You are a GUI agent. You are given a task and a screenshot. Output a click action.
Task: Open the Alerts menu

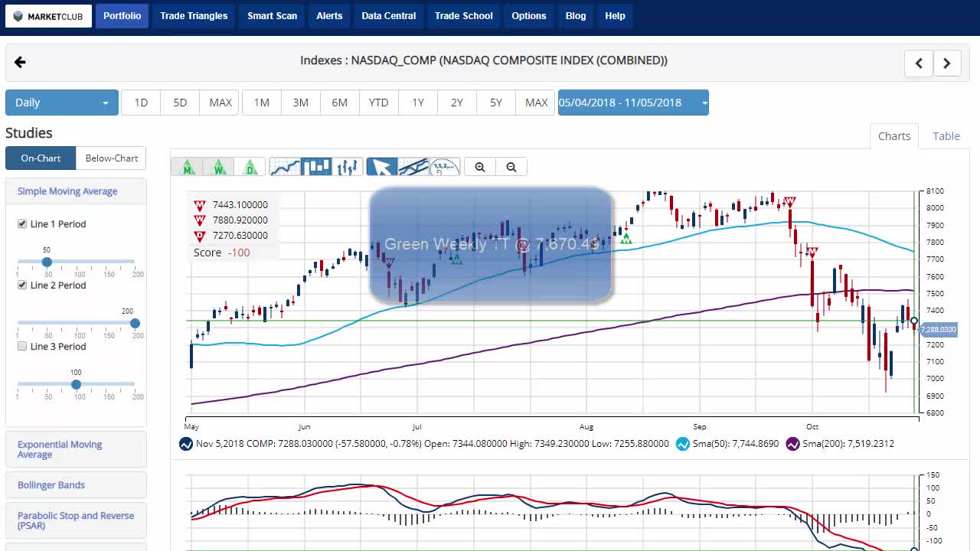(x=329, y=16)
